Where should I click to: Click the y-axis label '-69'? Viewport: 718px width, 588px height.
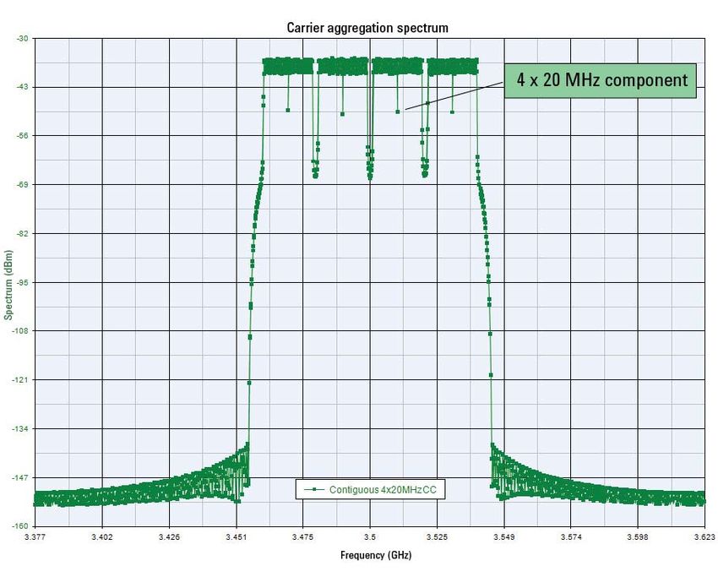23,184
